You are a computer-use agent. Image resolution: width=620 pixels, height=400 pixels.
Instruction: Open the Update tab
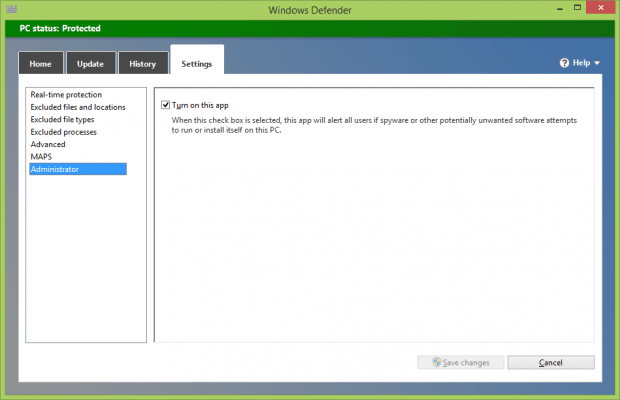[91, 63]
